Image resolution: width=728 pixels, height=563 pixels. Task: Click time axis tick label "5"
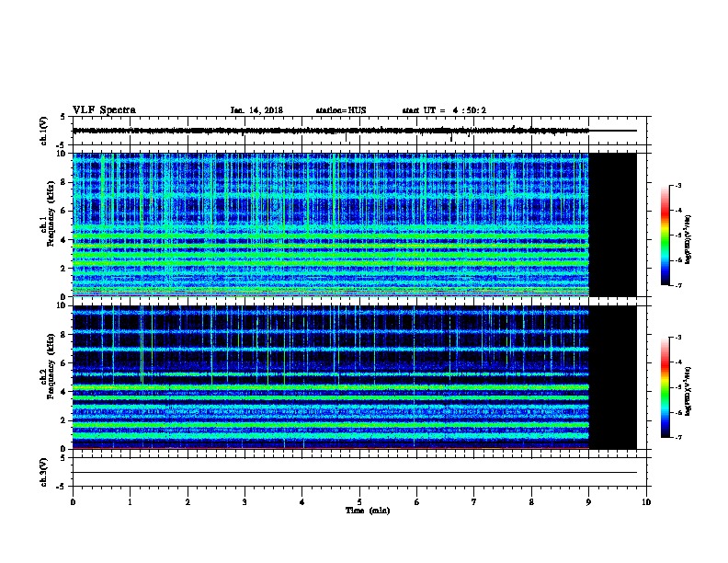coord(359,501)
